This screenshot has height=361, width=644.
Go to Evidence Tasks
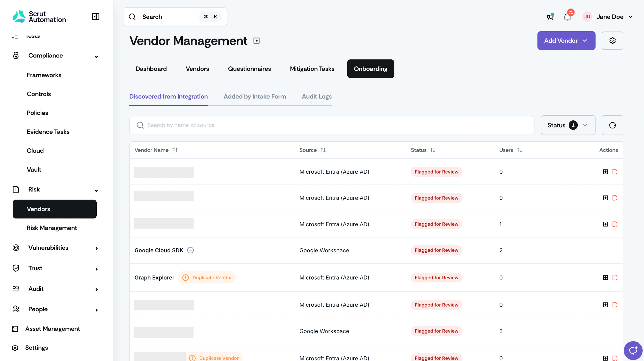pos(48,132)
